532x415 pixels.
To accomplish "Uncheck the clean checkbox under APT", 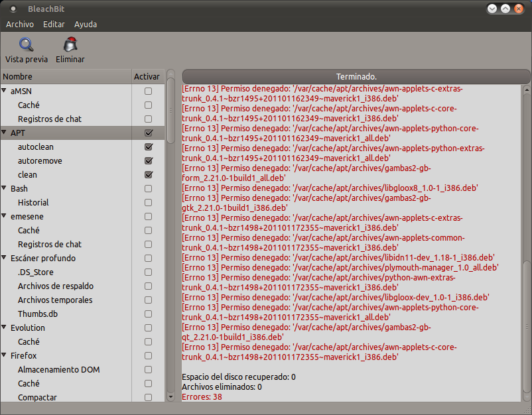I will 149,174.
